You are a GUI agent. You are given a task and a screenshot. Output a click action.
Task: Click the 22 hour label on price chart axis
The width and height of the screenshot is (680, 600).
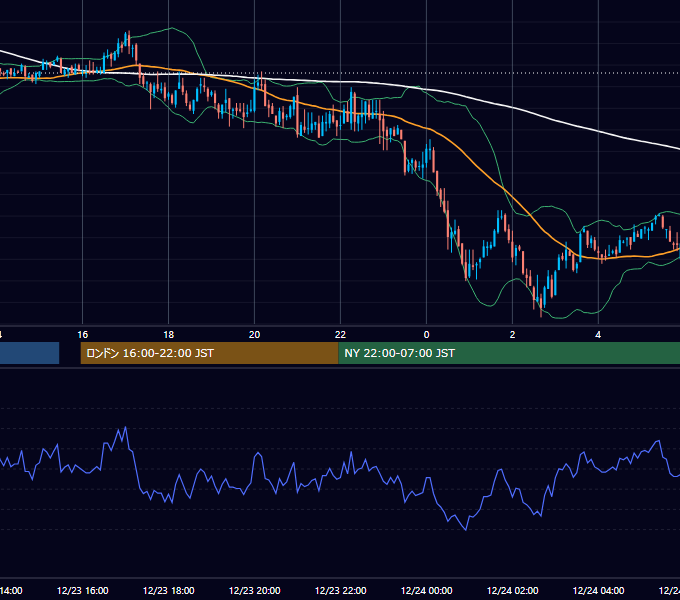click(340, 335)
